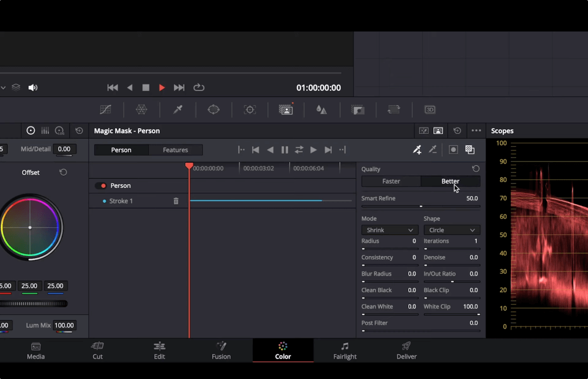Screen dimensions: 588x379
Task: Click the Mid/Detail value field
Action: pyautogui.click(x=64, y=149)
